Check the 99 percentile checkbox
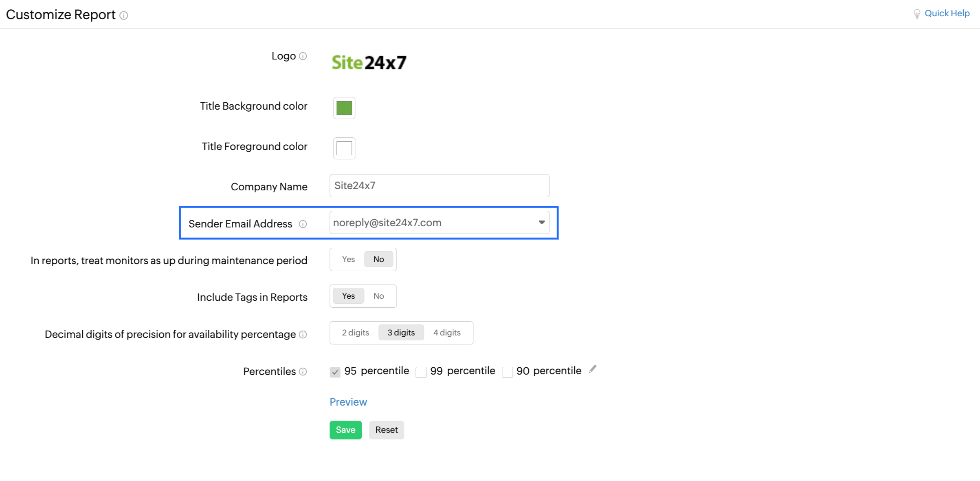Screen dimensions: 980x481 click(421, 372)
